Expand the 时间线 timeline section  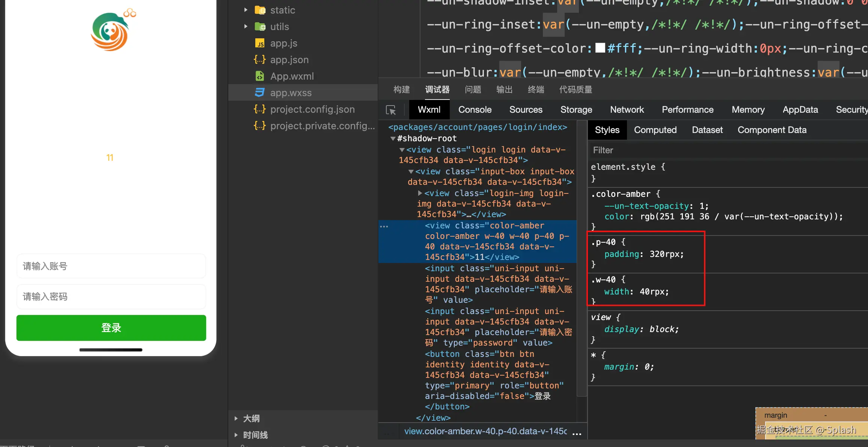pyautogui.click(x=236, y=435)
